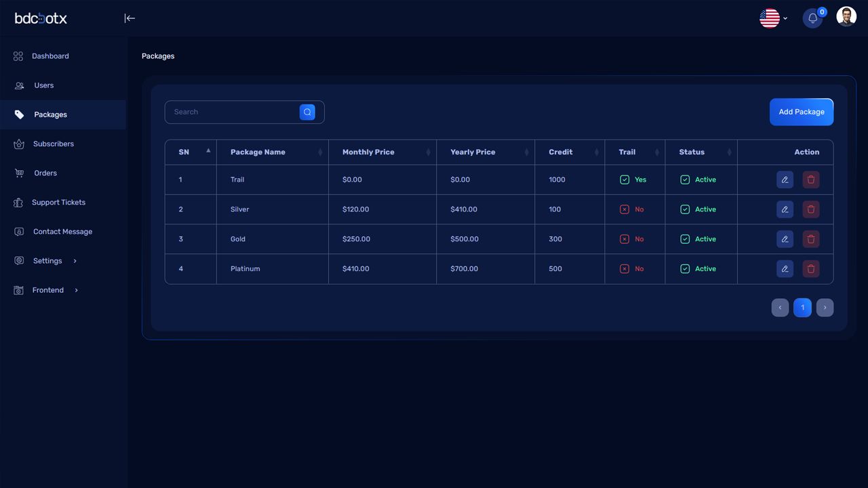Expand the Frontend submenu chevron
The image size is (868, 488).
[76, 290]
